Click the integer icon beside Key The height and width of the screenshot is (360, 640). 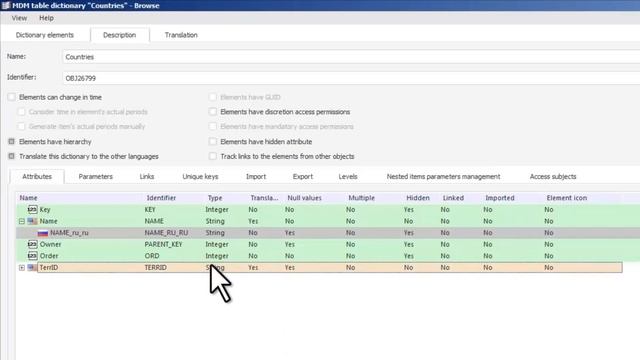pyautogui.click(x=33, y=209)
